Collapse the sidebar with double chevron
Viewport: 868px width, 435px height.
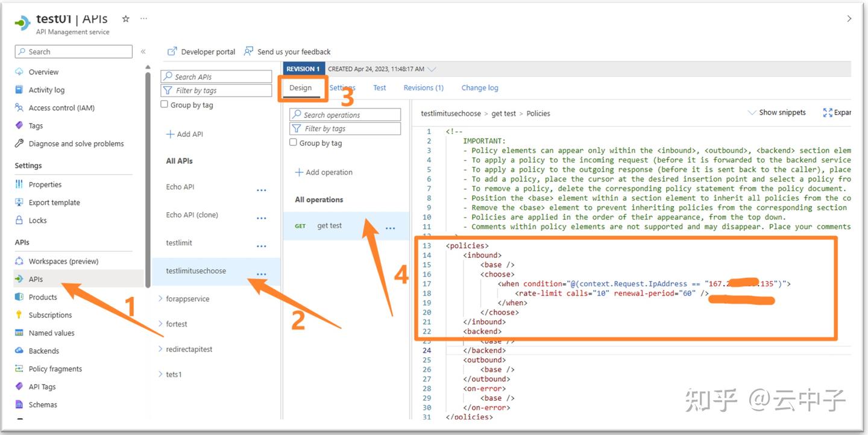[143, 52]
